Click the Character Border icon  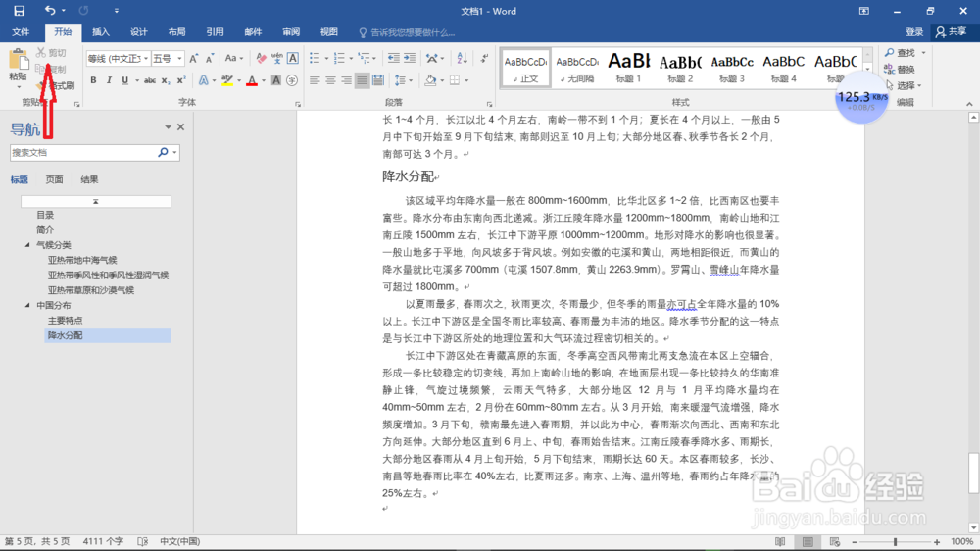tap(292, 58)
